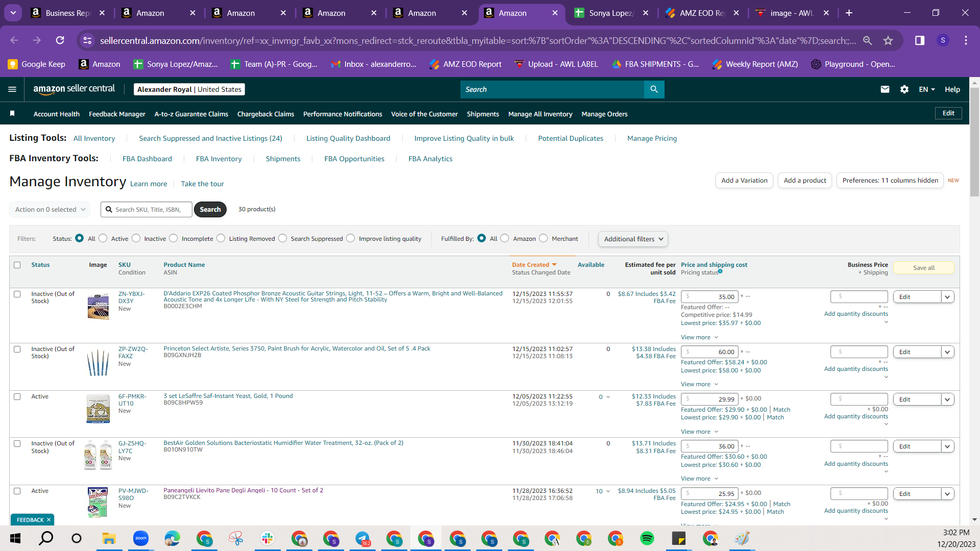
Task: Click the zoom magnifier icon in address bar
Action: tap(867, 40)
